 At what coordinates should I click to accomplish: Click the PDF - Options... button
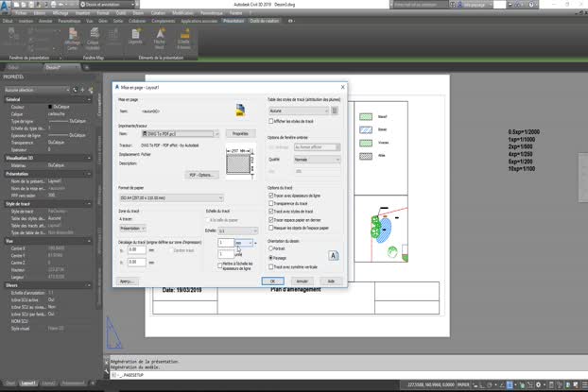[201, 175]
